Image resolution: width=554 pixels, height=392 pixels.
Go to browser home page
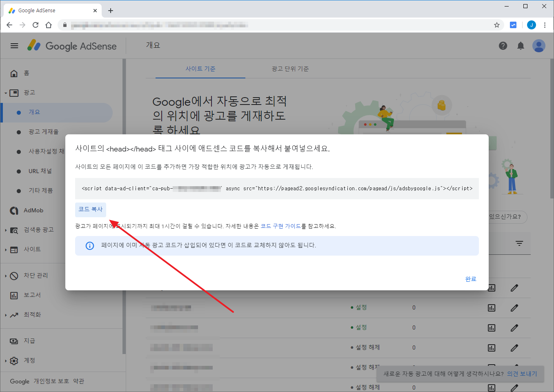pyautogui.click(x=49, y=25)
